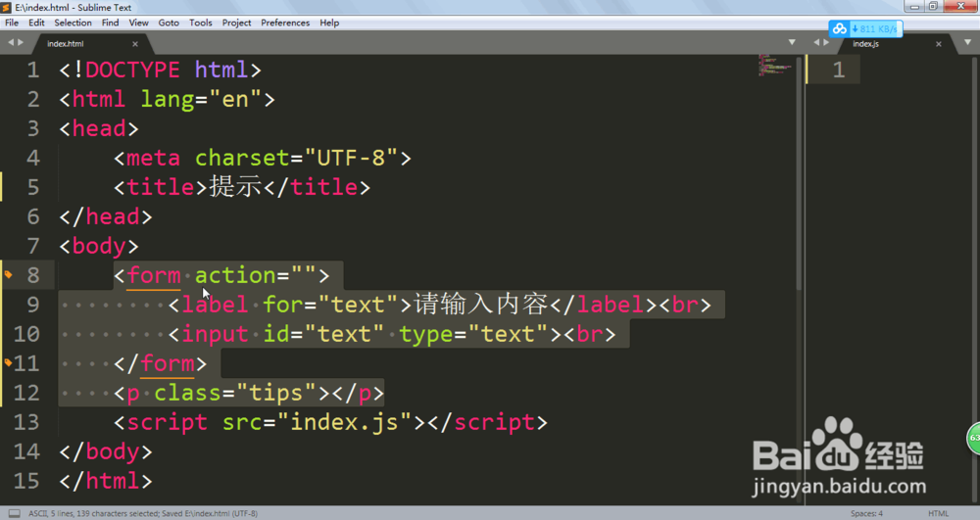The height and width of the screenshot is (520, 980).
Task: Open the Selection menu
Action: [73, 23]
